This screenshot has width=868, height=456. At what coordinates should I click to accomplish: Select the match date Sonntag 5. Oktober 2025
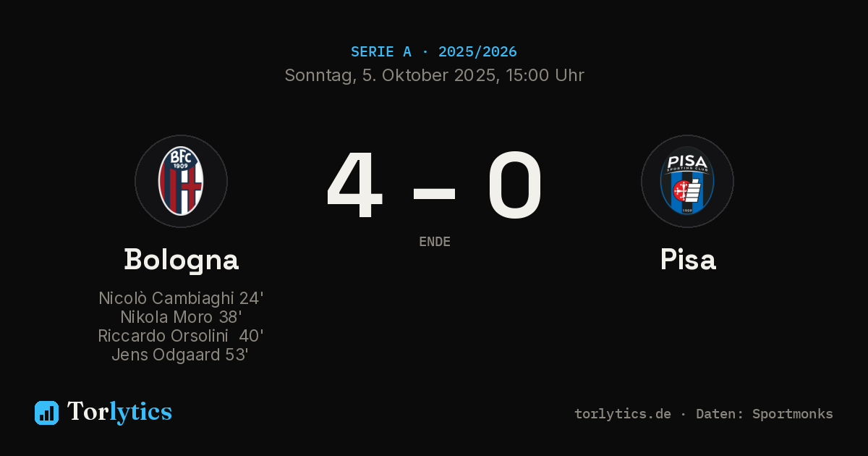(390, 75)
